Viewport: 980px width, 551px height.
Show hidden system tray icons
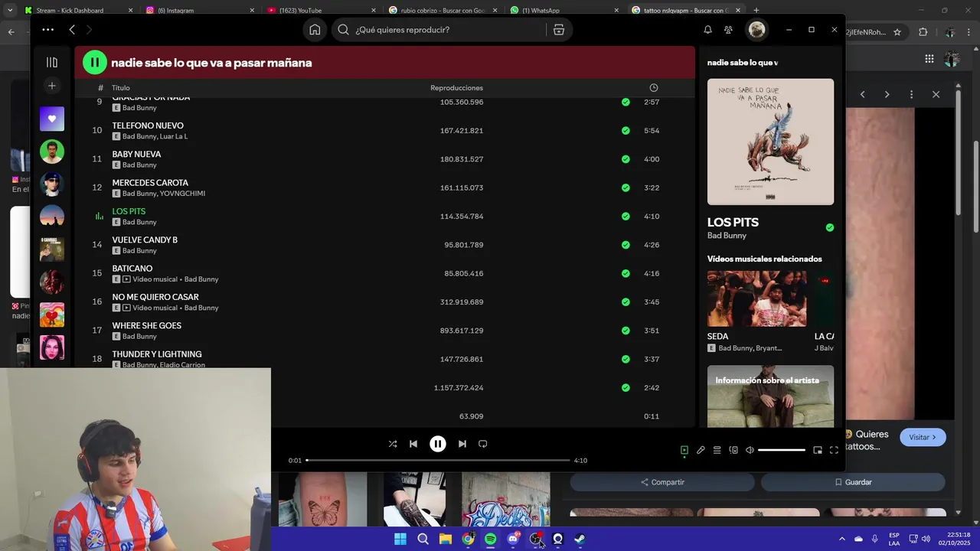841,539
